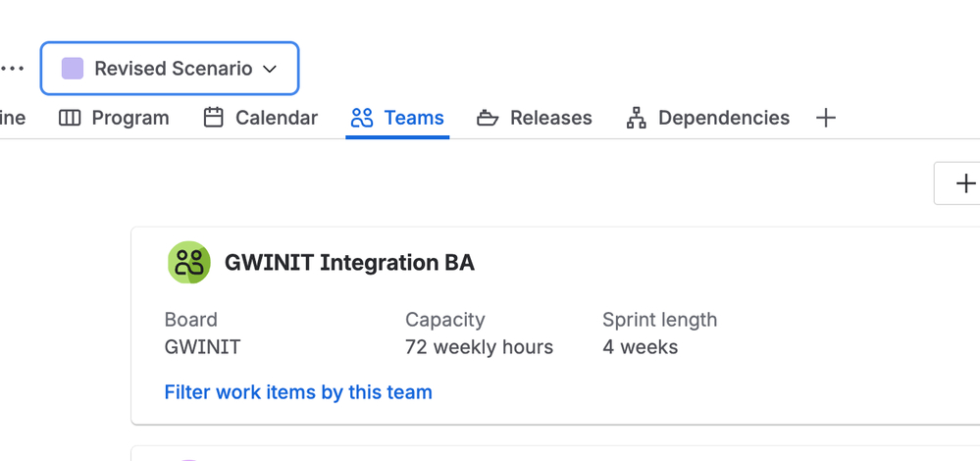Select the partially visible Timeline tab
The width and height of the screenshot is (980, 461).
(13, 118)
